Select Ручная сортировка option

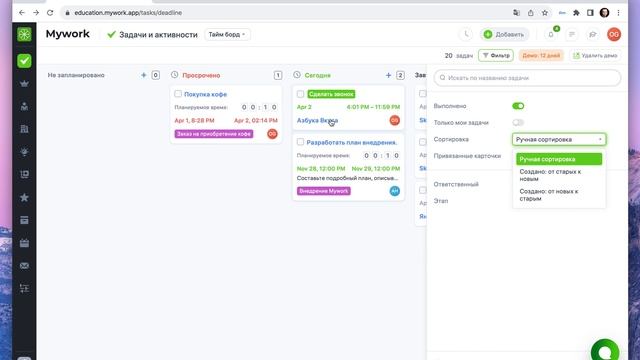[559, 159]
